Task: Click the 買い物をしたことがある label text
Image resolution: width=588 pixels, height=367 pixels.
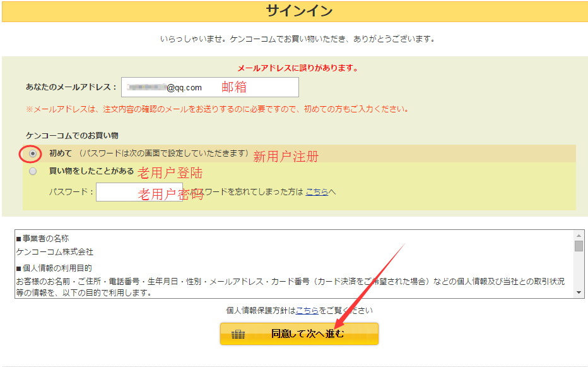Action: (91, 171)
